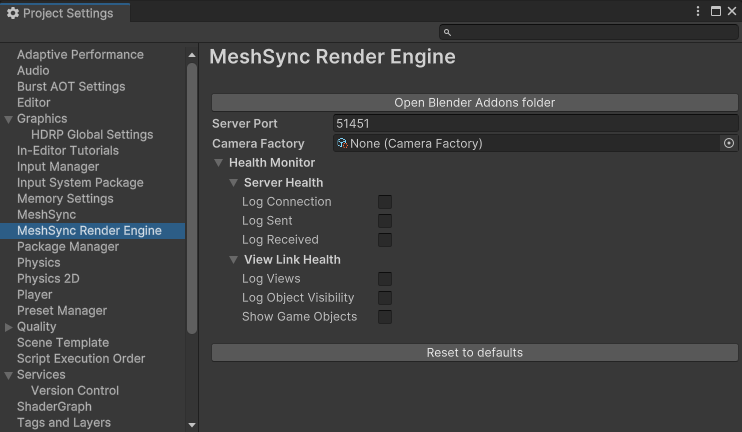
Task: Click the Project Settings gear icon
Action: pyautogui.click(x=13, y=13)
